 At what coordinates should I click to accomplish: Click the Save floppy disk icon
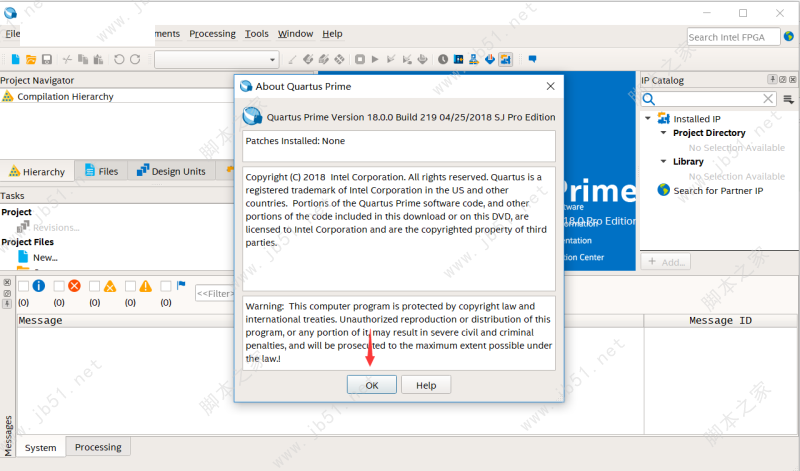click(x=47, y=60)
